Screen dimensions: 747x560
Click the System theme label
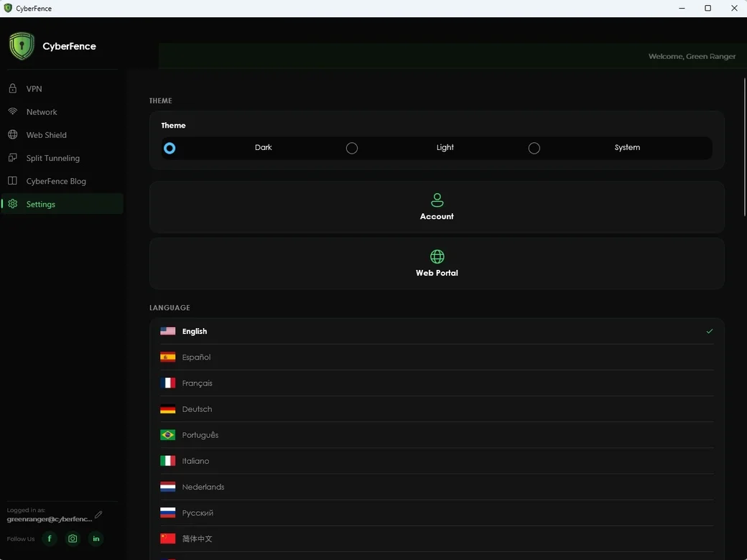pos(627,147)
